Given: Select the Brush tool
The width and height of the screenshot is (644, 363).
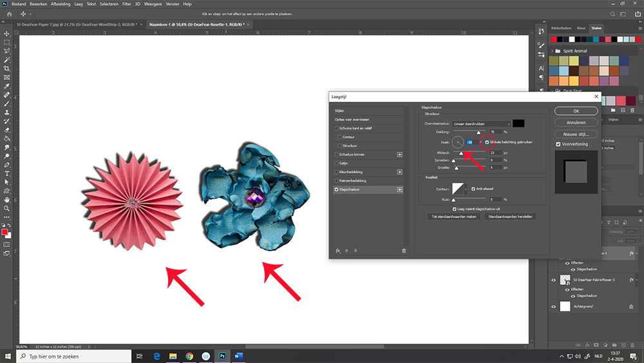Looking at the screenshot, I should point(6,104).
